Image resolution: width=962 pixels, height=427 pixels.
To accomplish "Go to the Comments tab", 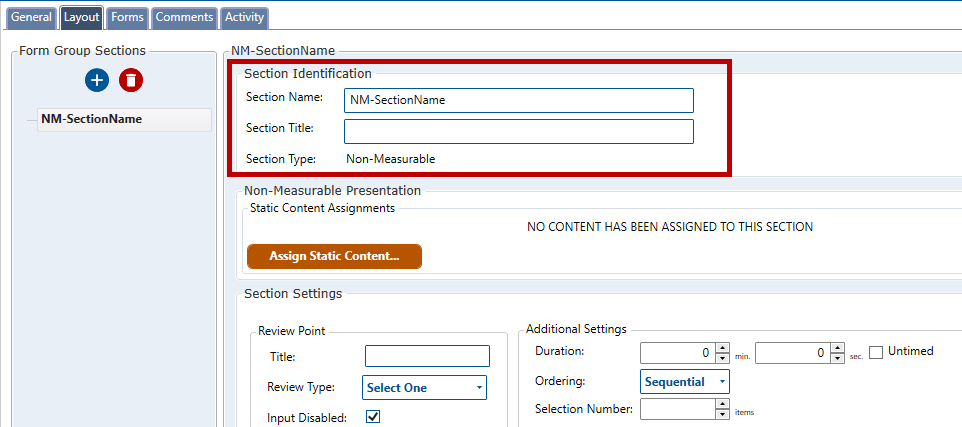I will click(184, 17).
